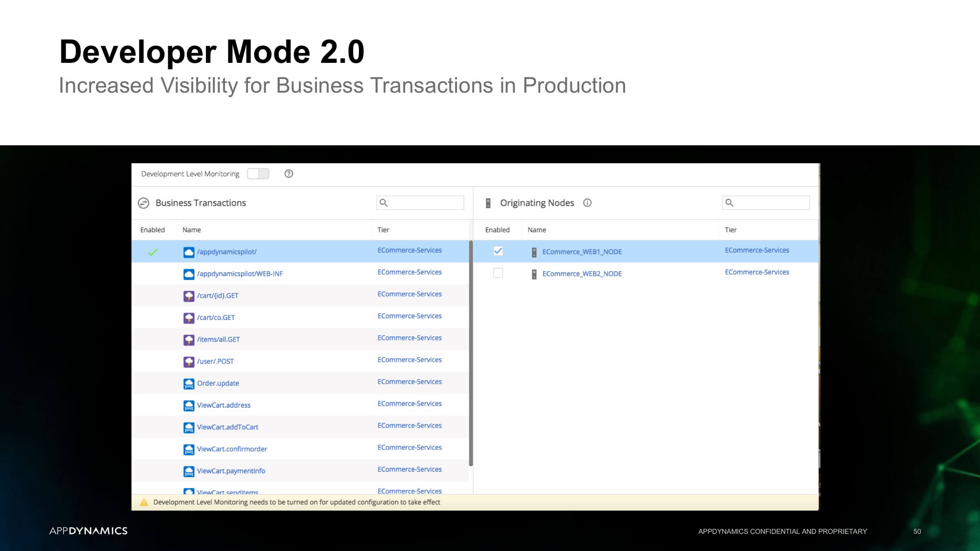Click the Business Transactions list scrollbar

[471, 353]
